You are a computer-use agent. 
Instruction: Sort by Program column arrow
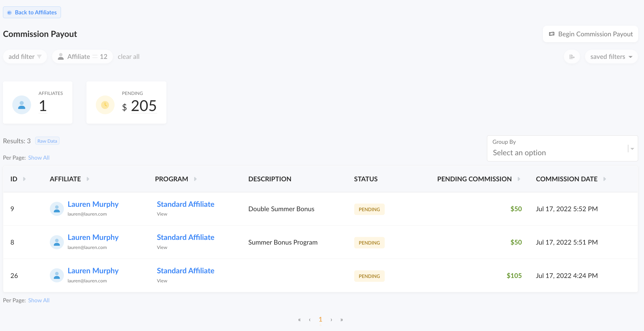(x=195, y=179)
